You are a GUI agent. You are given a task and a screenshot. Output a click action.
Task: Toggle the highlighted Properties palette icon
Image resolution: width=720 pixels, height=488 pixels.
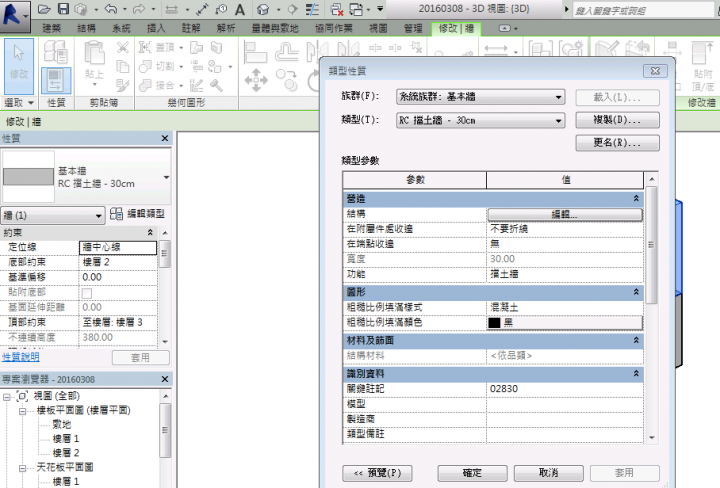56,80
